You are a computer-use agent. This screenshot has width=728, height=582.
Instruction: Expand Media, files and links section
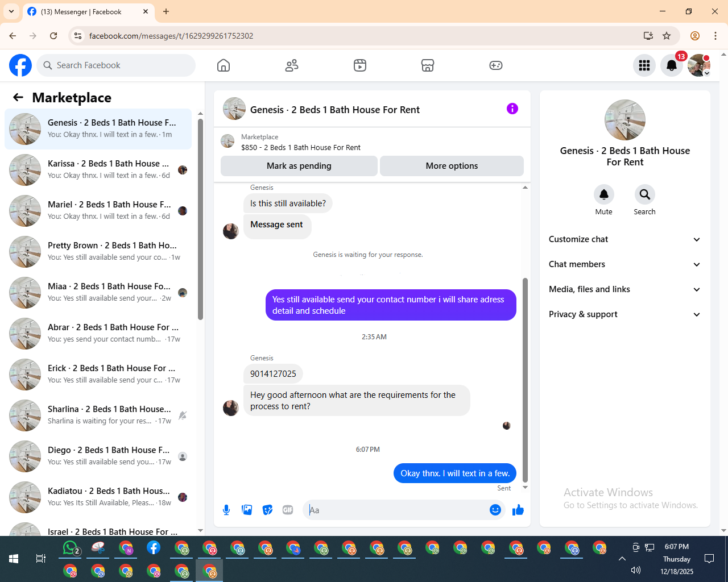tap(625, 289)
